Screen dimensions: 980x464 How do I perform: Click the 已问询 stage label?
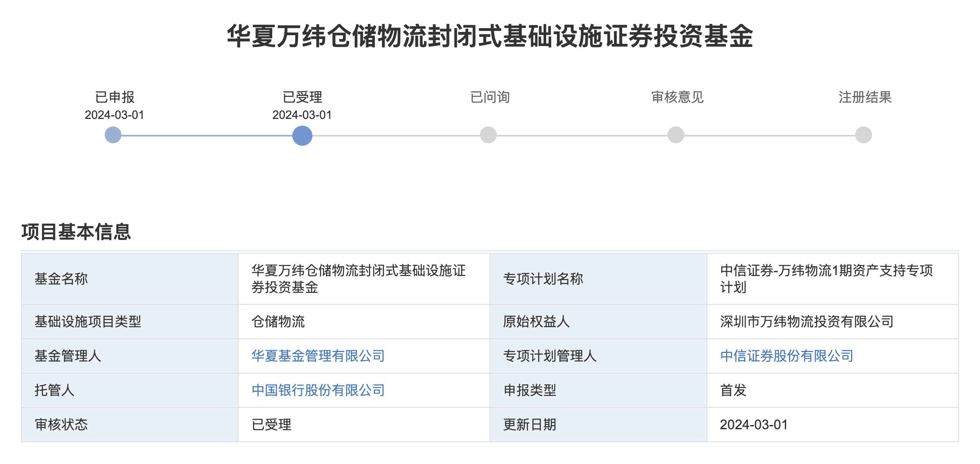[490, 97]
